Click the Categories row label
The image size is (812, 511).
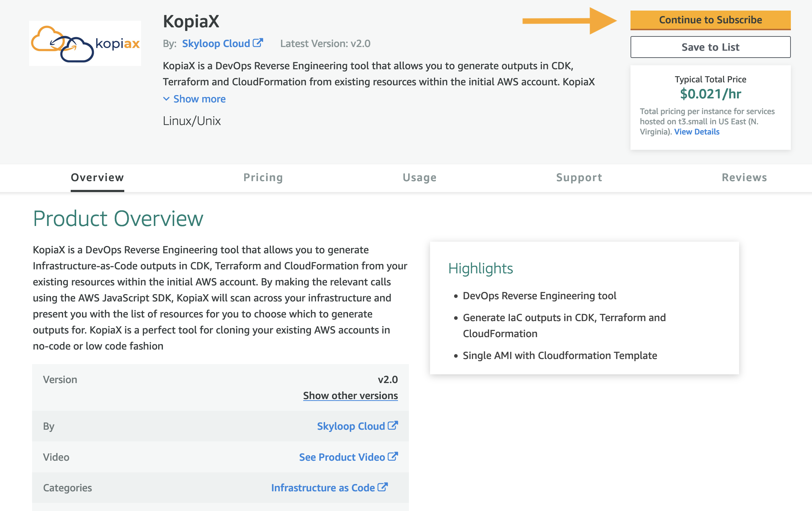click(67, 488)
